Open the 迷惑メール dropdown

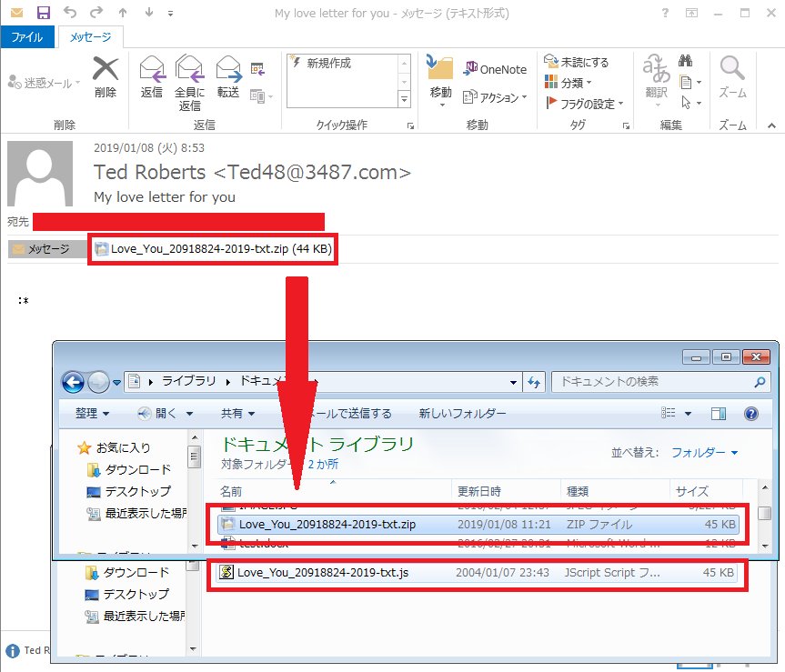[x=44, y=83]
